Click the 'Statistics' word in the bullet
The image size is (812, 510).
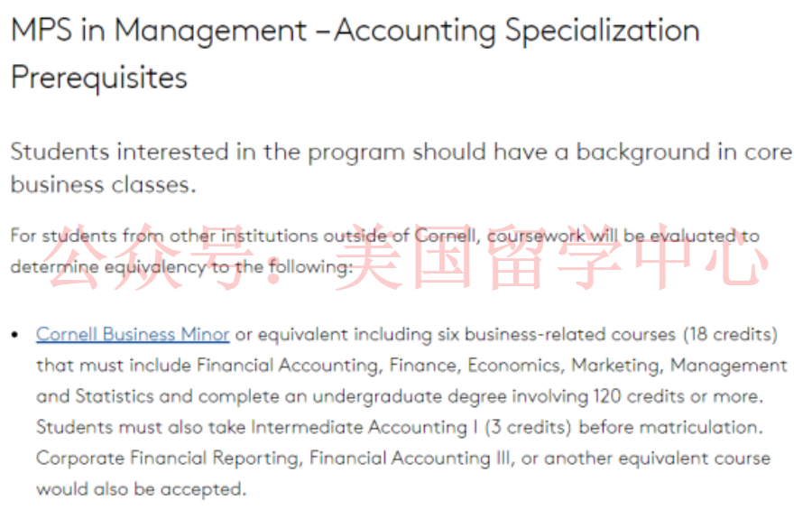point(115,396)
